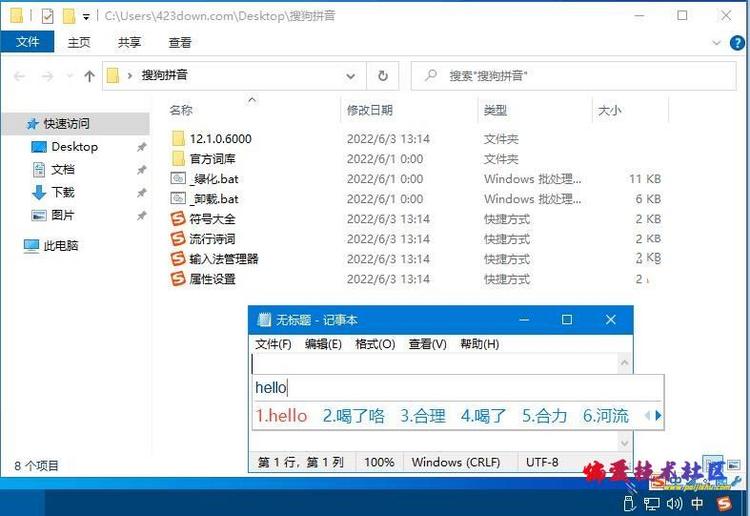Select the 流行诗词 Sogou shortcut icon

click(x=178, y=238)
